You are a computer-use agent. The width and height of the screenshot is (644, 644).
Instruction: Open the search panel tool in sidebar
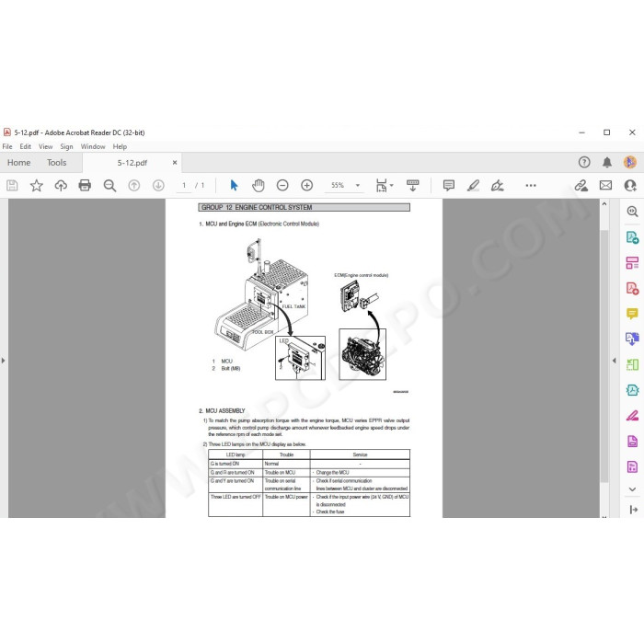click(x=632, y=212)
